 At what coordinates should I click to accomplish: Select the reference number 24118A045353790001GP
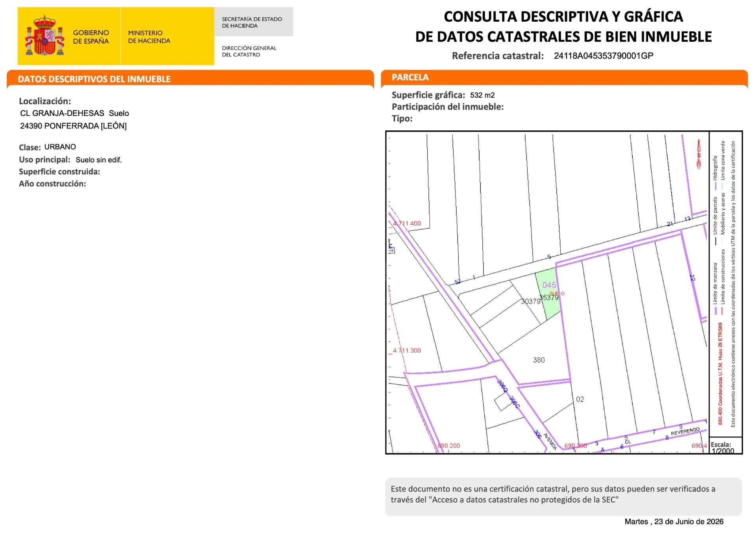[x=604, y=56]
